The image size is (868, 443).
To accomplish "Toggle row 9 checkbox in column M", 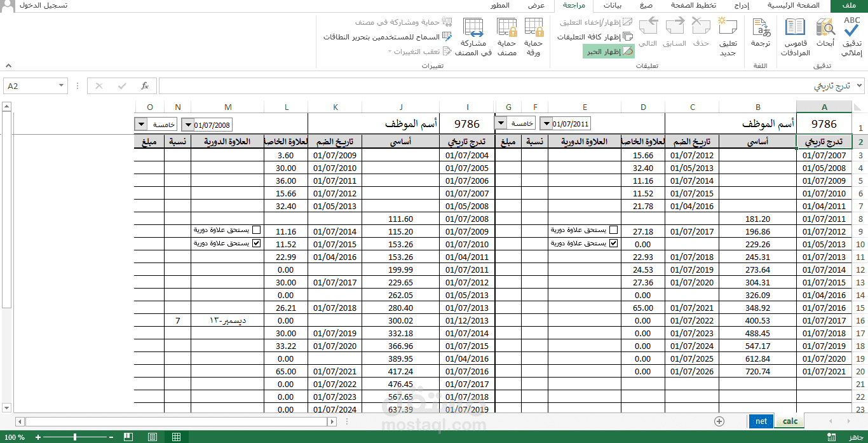I will 256,230.
